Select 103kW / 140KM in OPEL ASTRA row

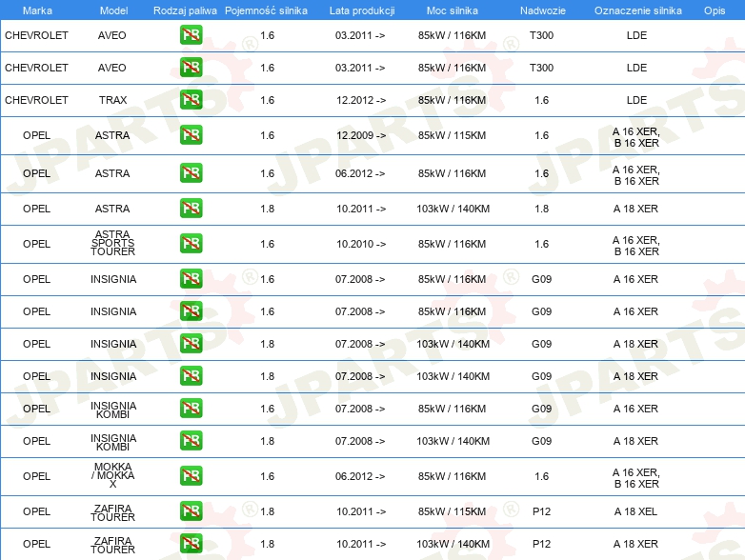pos(453,209)
